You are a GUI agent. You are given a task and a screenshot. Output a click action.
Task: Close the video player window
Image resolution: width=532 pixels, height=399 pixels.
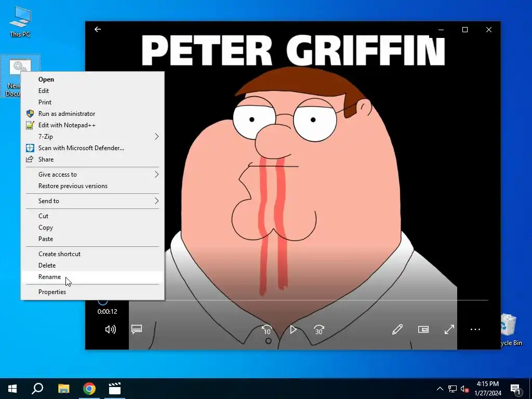[488, 30]
